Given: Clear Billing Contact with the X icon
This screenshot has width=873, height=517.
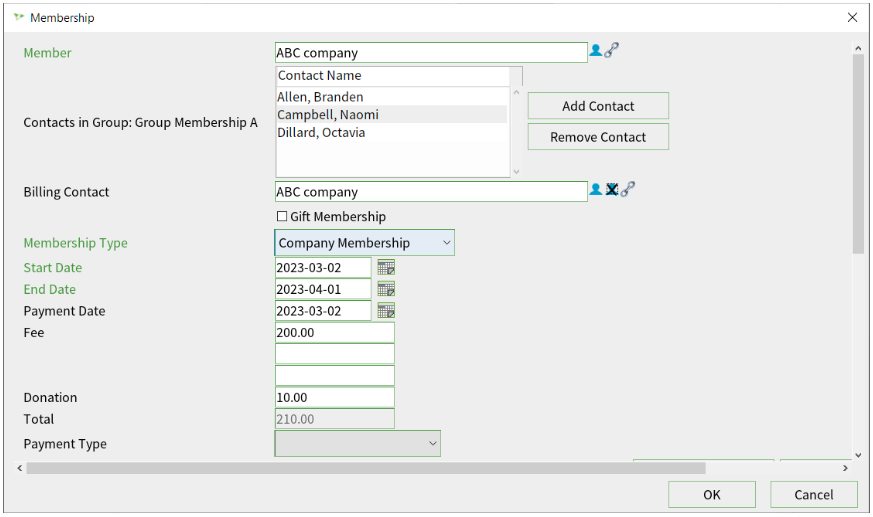Looking at the screenshot, I should point(611,190).
